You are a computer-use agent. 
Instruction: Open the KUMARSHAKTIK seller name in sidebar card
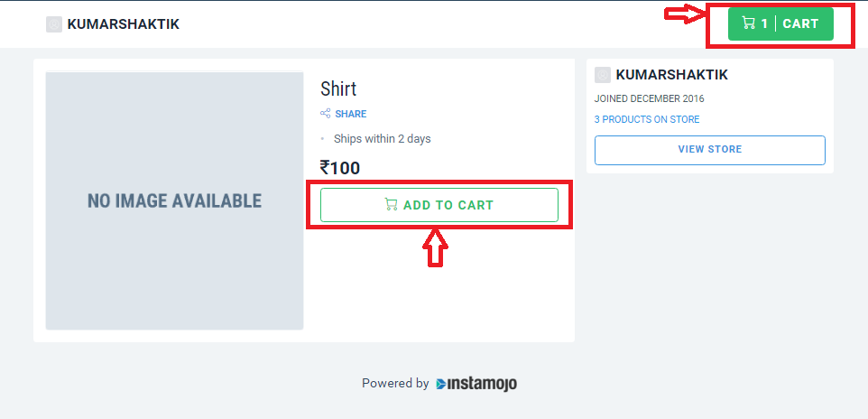point(672,75)
